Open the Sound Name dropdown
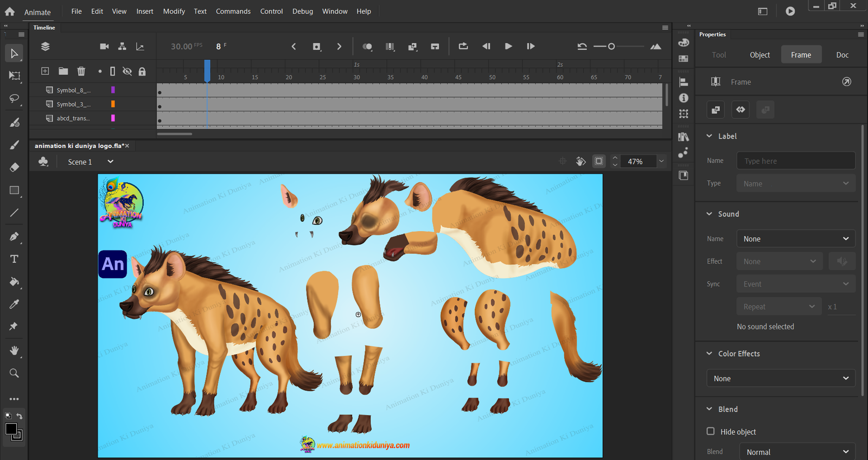The image size is (868, 460). point(796,239)
